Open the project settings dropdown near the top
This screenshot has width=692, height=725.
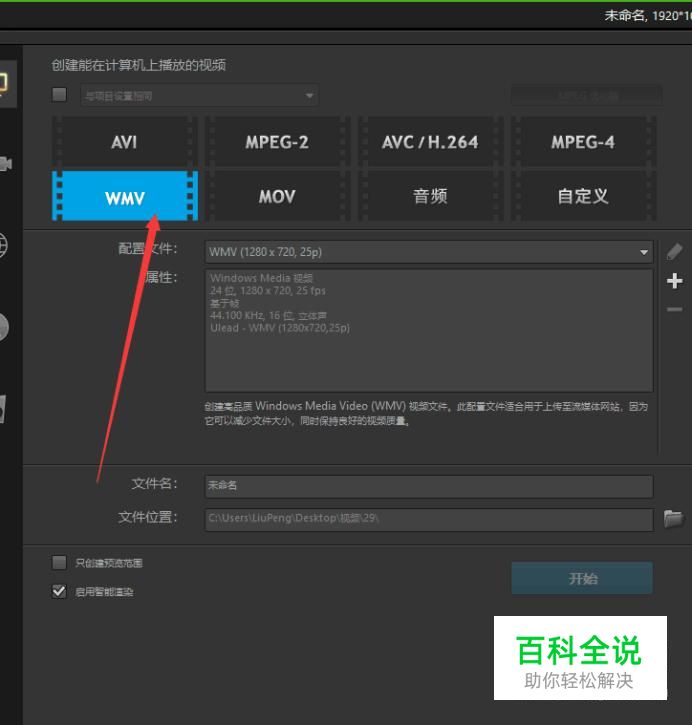(200, 96)
